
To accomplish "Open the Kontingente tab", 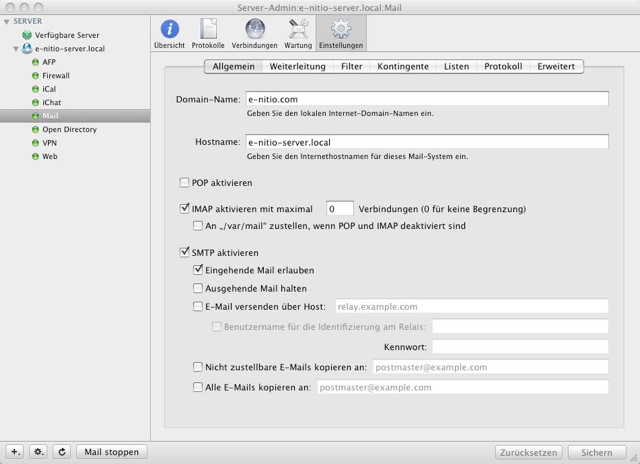I will (x=403, y=67).
